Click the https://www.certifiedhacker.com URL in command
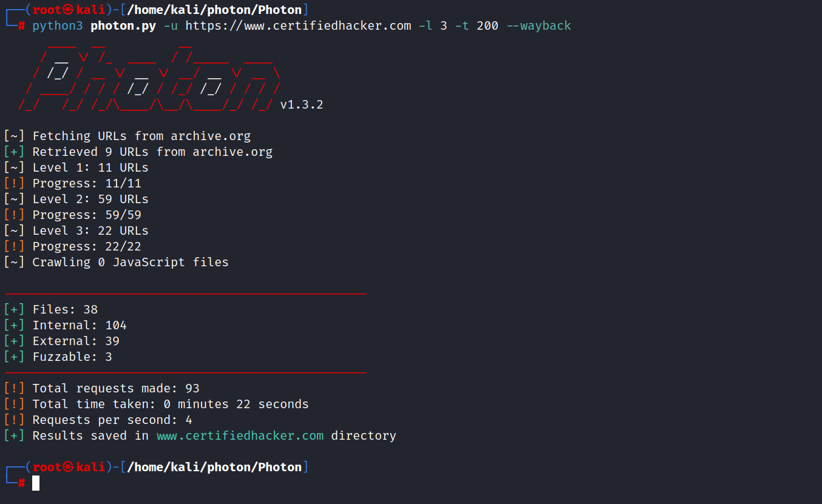 pyautogui.click(x=298, y=25)
